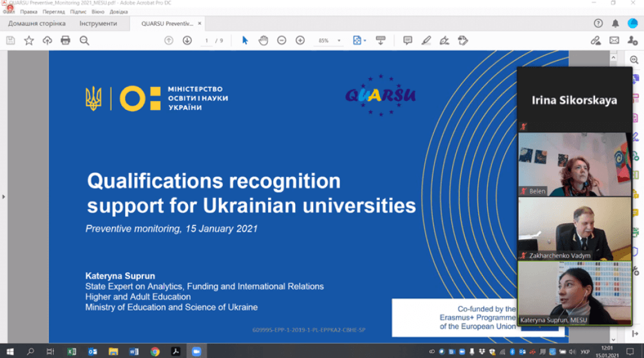Add a comment with the sticky note tool

[408, 41]
